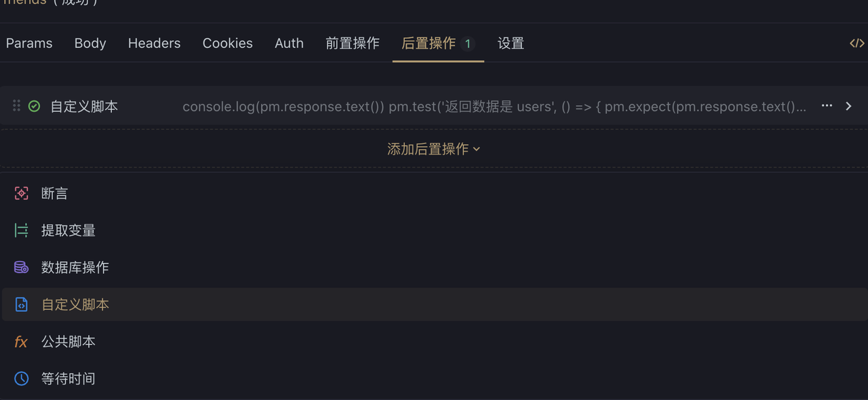Click the fx 公共脚本 icon
Viewport: 868px width, 400px height.
point(21,342)
